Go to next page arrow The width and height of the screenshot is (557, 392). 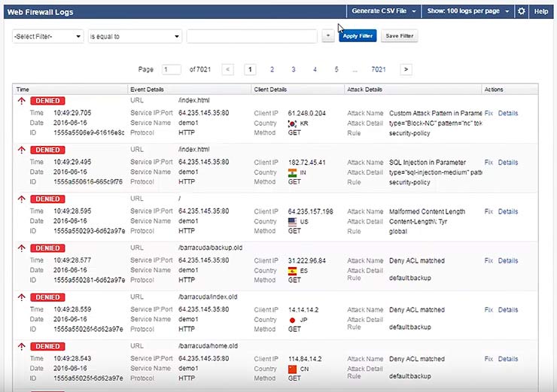[x=406, y=69]
